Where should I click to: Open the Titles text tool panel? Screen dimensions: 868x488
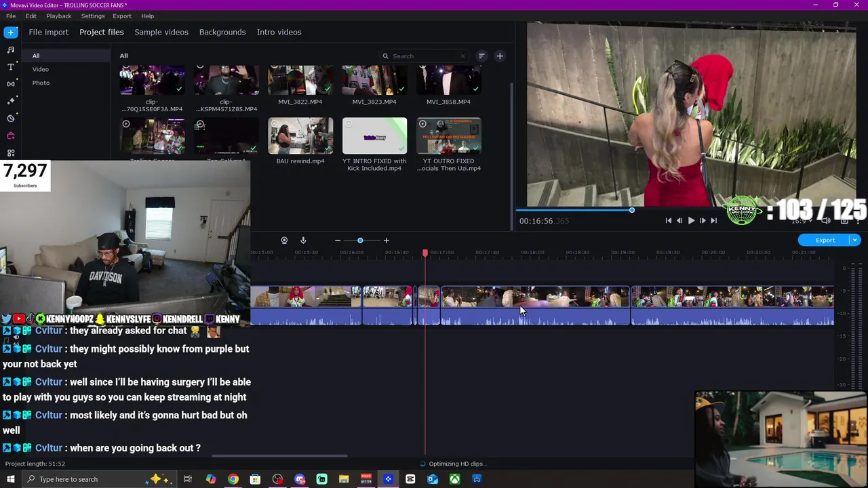point(11,66)
